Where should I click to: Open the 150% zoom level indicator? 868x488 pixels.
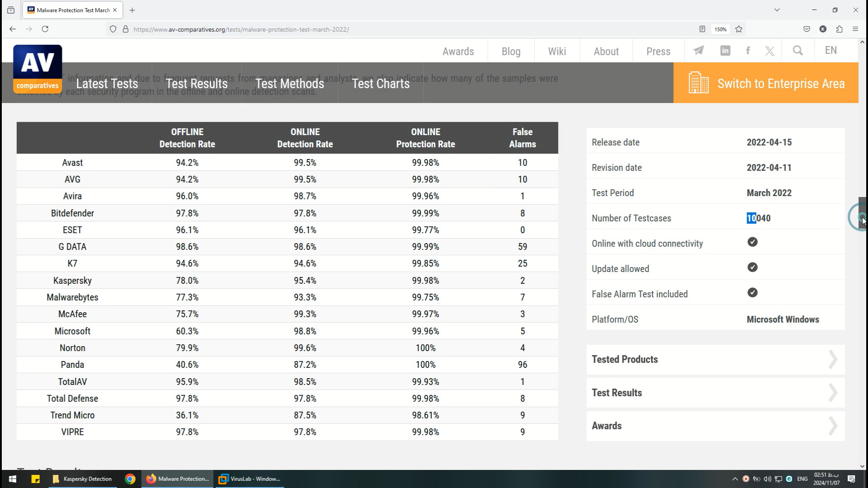(x=721, y=29)
